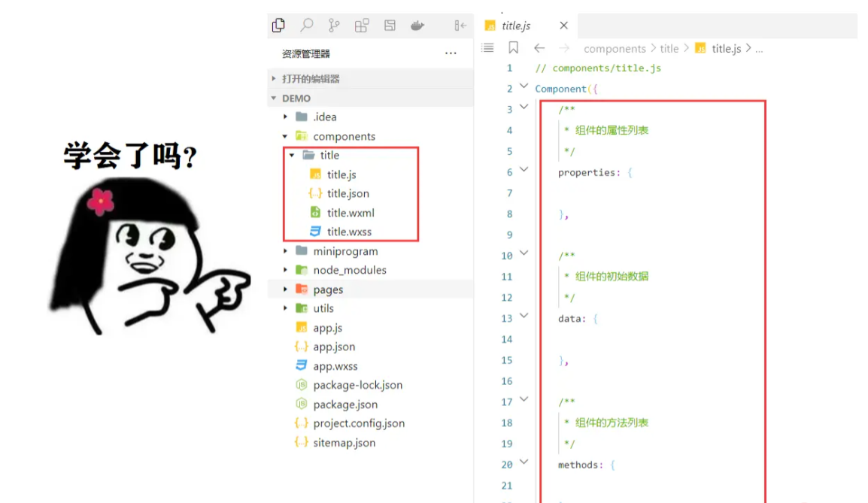Fold the comment block at line 17

[x=524, y=399]
